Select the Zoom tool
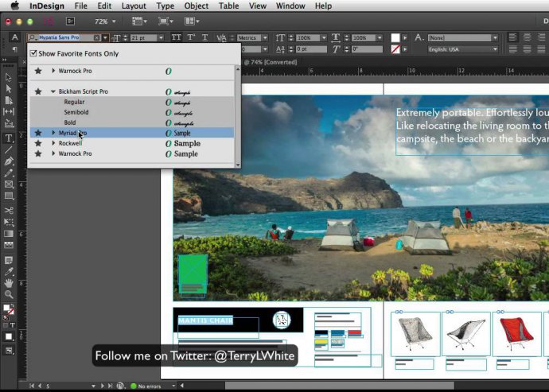 coord(9,294)
